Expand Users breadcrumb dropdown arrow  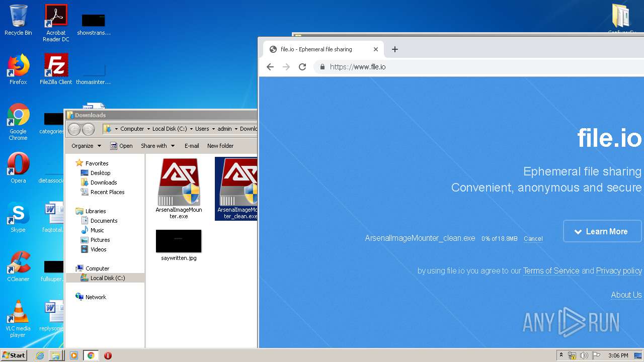click(x=213, y=129)
